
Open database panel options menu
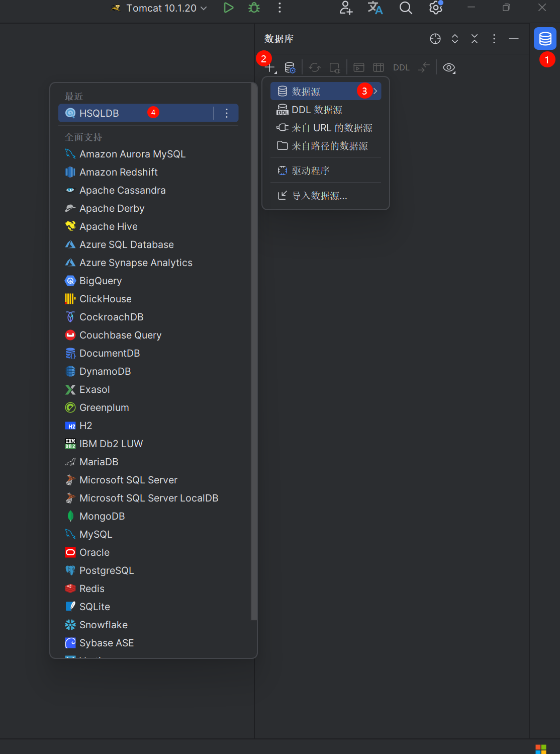[494, 39]
